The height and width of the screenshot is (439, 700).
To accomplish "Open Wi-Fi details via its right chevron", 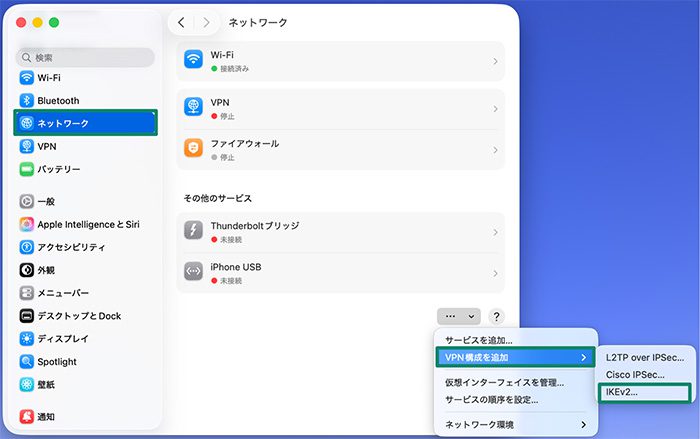I will pyautogui.click(x=495, y=62).
